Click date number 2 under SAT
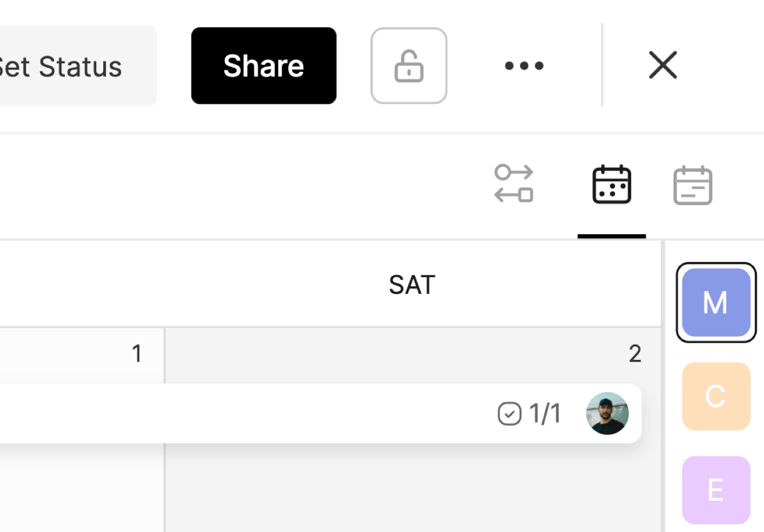764x532 pixels. (635, 354)
